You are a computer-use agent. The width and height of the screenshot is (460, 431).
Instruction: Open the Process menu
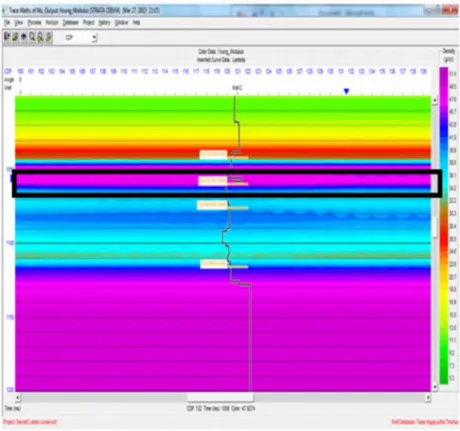34,23
